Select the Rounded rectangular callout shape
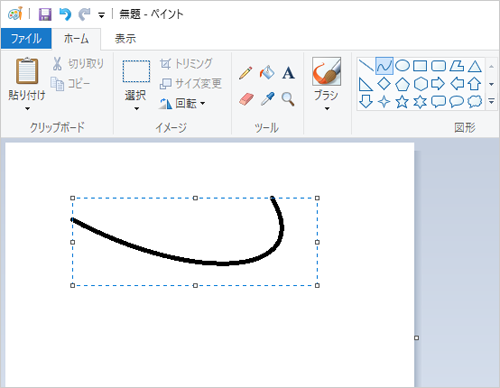 click(438, 102)
